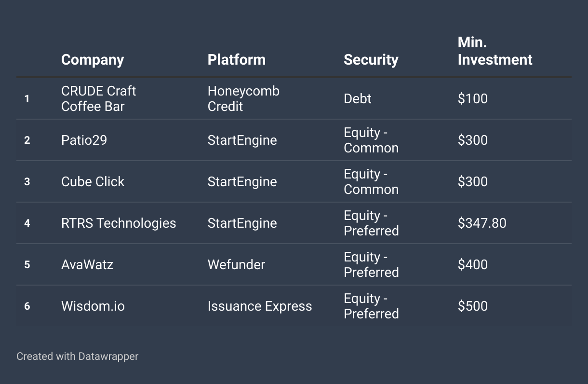Click the Wefunder platform cell
The image size is (588, 384).
237,265
